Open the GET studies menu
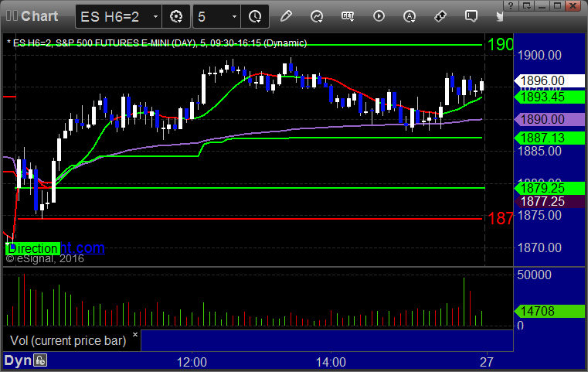This screenshot has width=588, height=372. pyautogui.click(x=348, y=16)
